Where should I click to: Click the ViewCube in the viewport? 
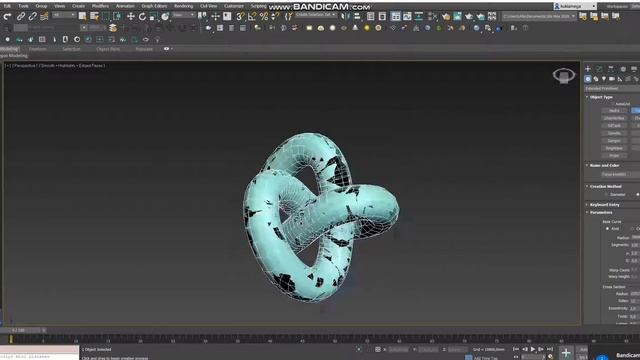pos(564,76)
